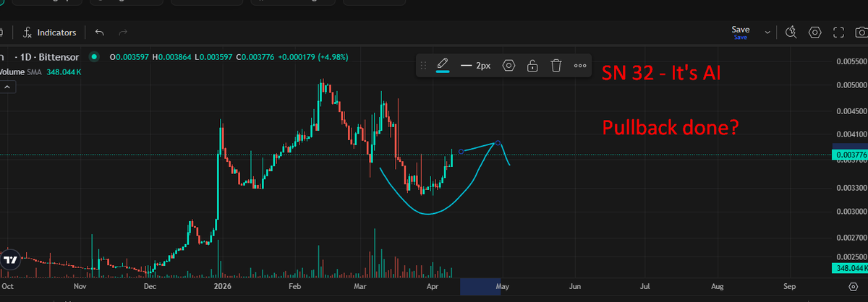Toggle the green market status dot
The width and height of the screenshot is (868, 302).
click(93, 57)
